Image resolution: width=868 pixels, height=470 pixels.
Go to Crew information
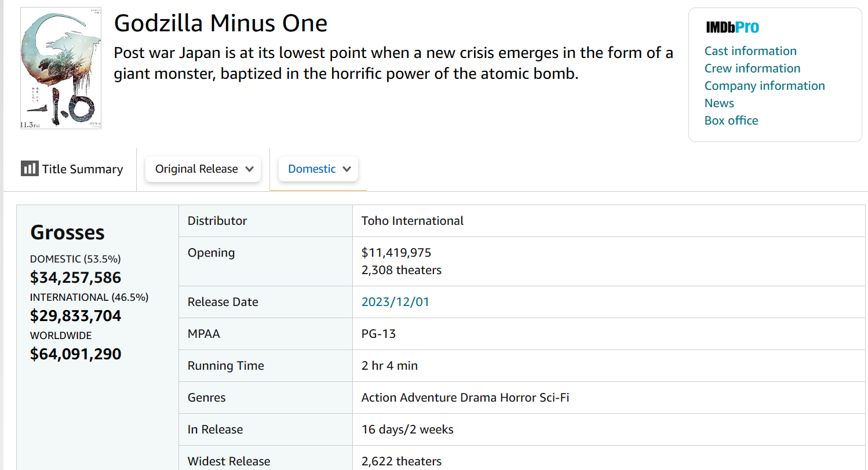752,68
